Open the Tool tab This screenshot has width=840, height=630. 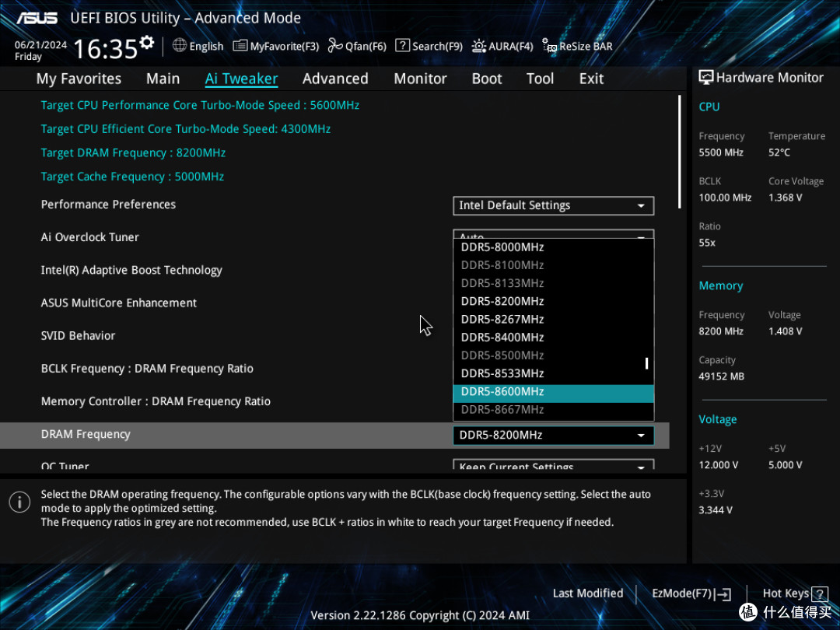540,79
